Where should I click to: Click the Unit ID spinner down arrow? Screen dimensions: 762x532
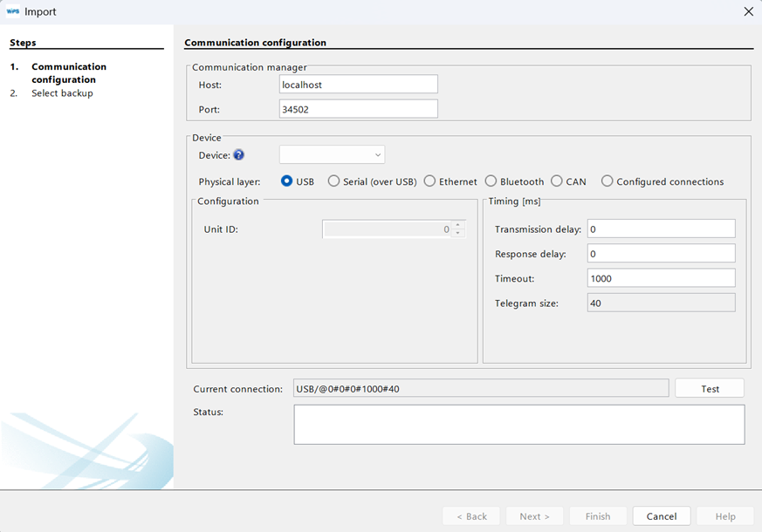(x=457, y=231)
